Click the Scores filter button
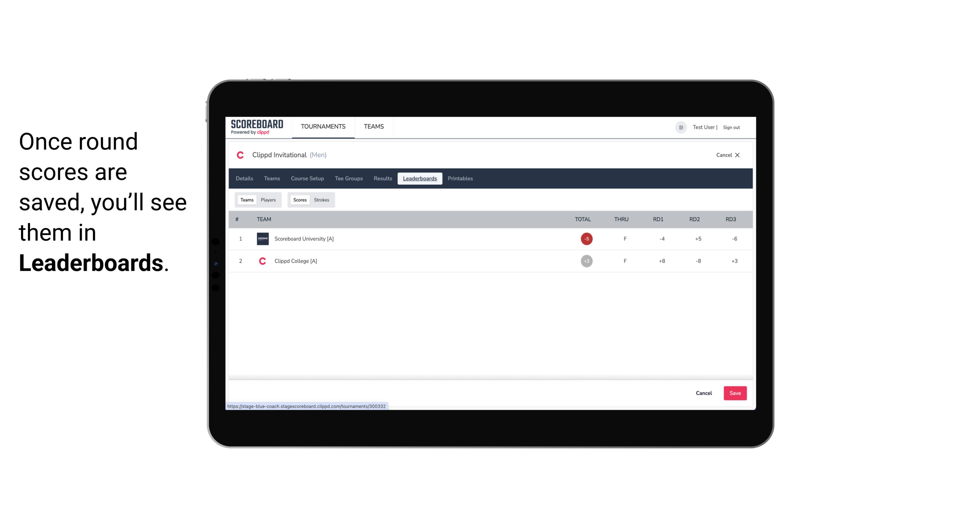Image resolution: width=980 pixels, height=527 pixels. pos(299,199)
